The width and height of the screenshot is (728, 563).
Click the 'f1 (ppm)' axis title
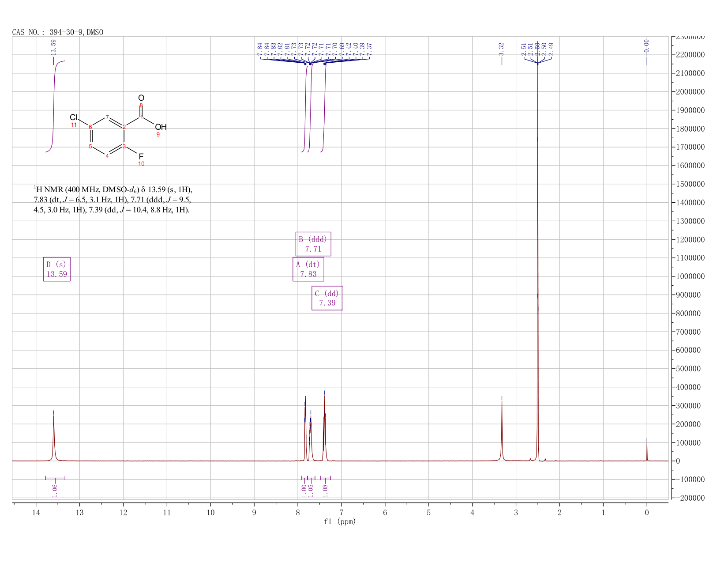click(340, 521)
